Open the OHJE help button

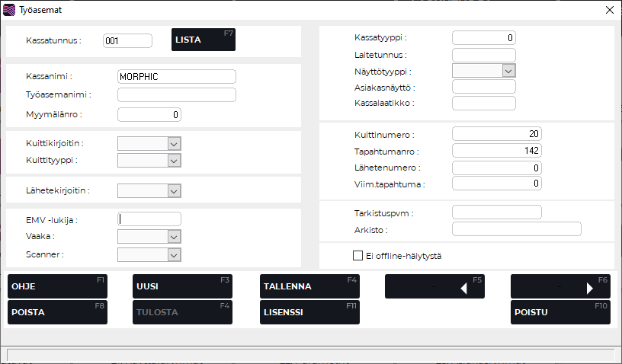[57, 286]
